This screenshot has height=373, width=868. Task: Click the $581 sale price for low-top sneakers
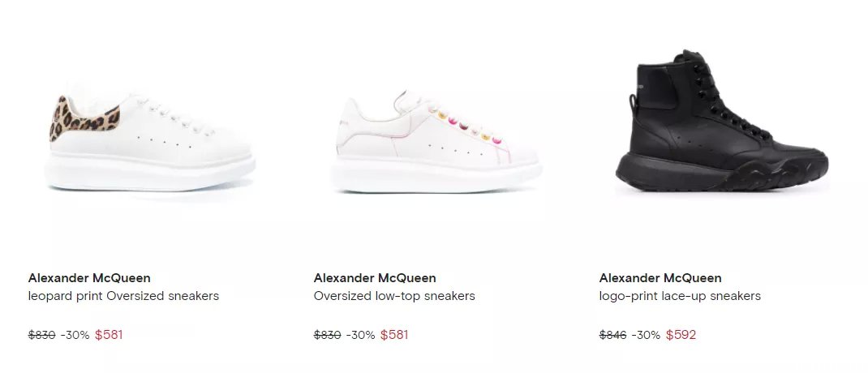pyautogui.click(x=394, y=335)
